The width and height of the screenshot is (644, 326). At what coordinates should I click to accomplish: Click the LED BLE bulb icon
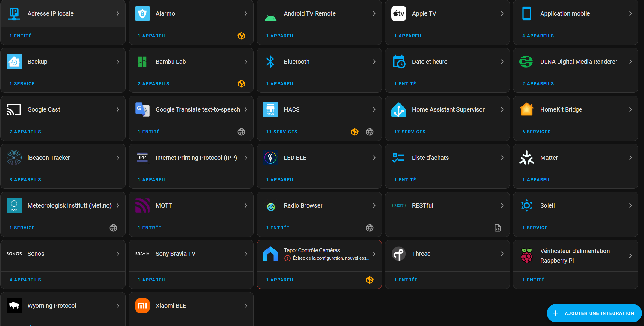[x=270, y=158]
